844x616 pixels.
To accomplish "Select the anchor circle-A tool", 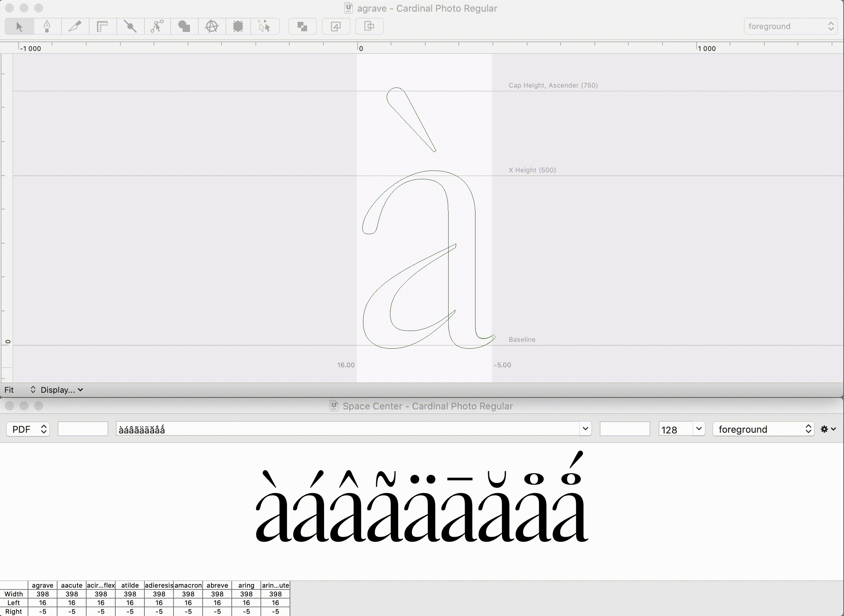I will pos(211,27).
